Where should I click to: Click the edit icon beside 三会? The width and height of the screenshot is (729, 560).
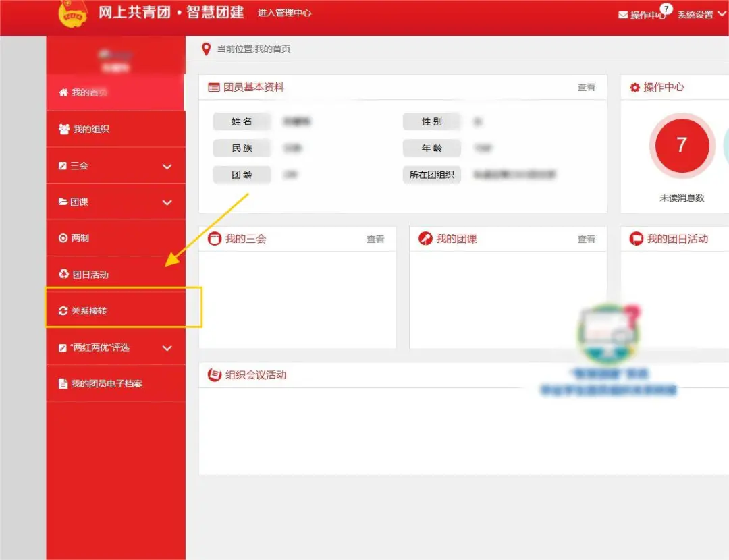click(63, 165)
